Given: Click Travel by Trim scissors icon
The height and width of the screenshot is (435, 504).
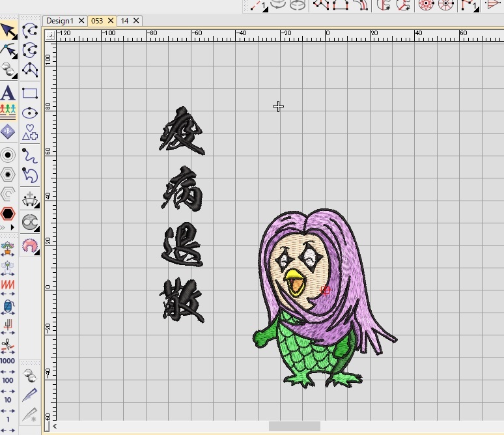Looking at the screenshot, I should point(8,346).
